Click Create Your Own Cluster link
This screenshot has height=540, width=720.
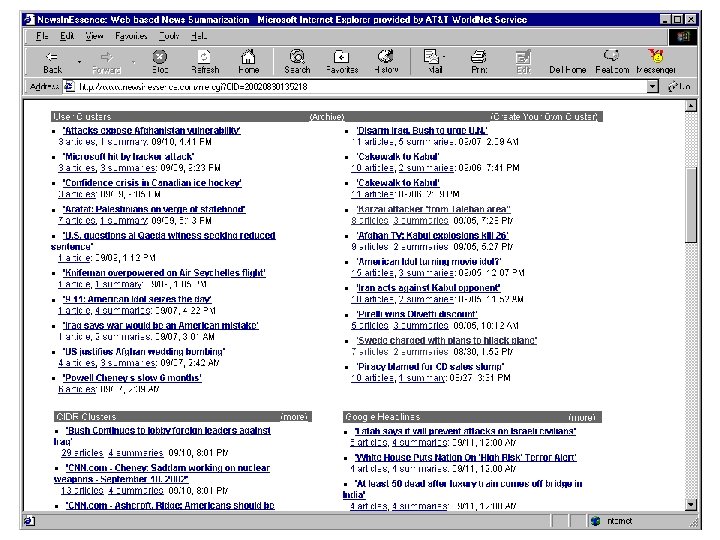(544, 117)
